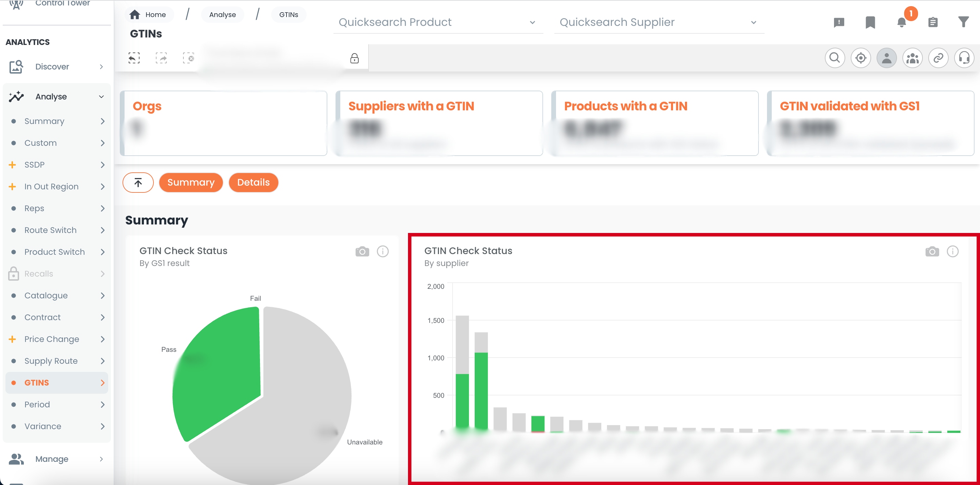Open Quicksearch Product dropdown
Viewport: 980px width, 485px height.
(x=438, y=22)
